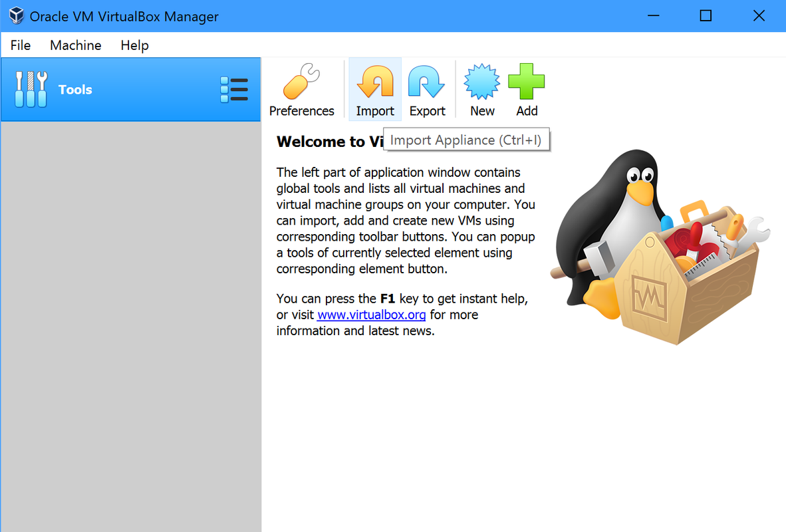Minimize the VirtualBox Manager window

pyautogui.click(x=653, y=15)
